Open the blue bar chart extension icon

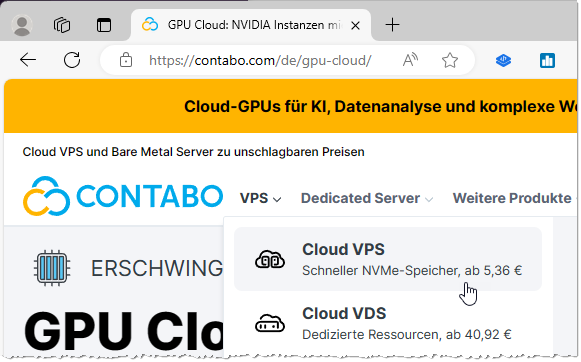547,60
